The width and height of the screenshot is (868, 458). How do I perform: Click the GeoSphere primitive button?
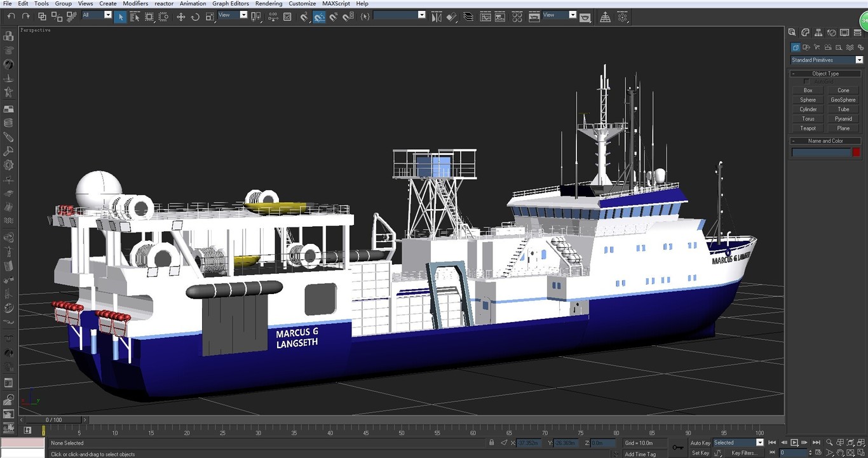(x=843, y=100)
